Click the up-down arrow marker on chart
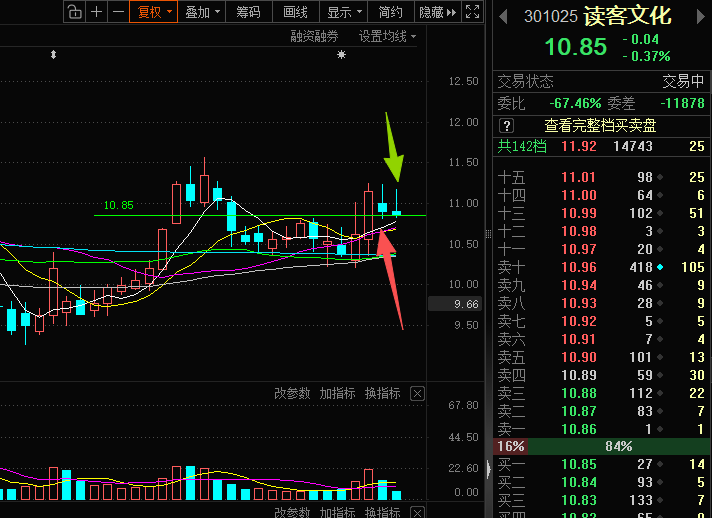712x518 pixels. pos(54,55)
